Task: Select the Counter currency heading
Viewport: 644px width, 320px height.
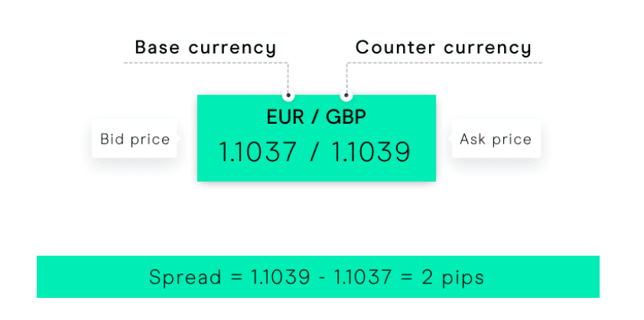Action: pyautogui.click(x=444, y=47)
